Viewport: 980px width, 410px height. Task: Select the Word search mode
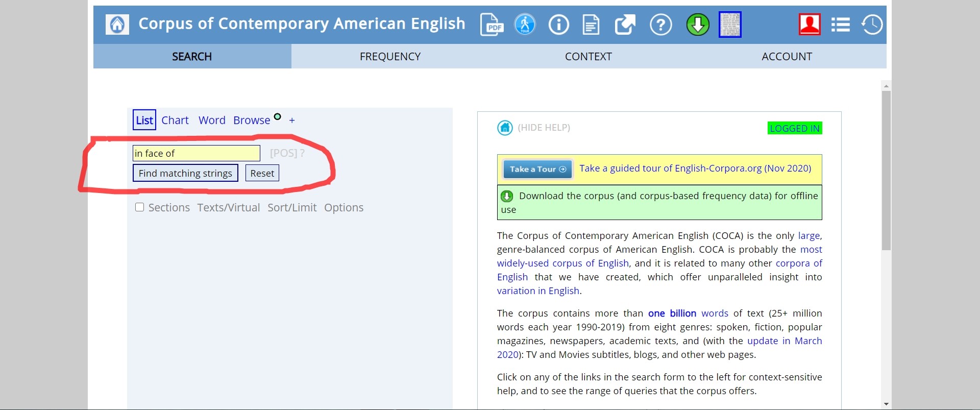coord(212,120)
